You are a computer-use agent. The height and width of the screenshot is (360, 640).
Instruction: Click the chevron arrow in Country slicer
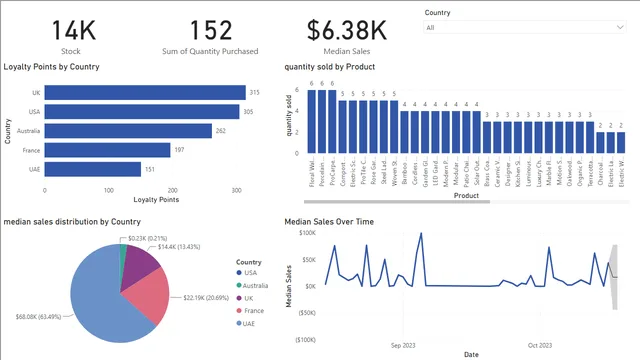pyautogui.click(x=620, y=27)
